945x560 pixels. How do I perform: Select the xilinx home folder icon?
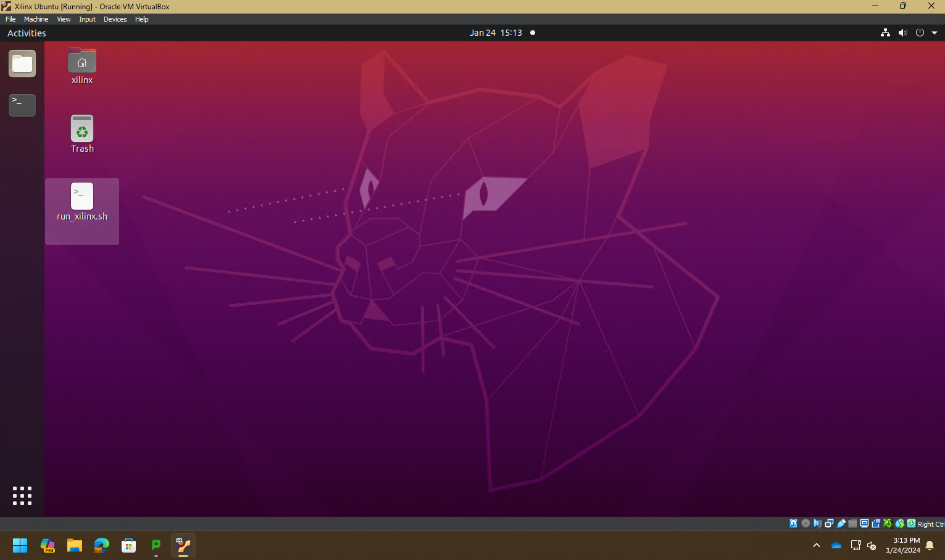(x=82, y=66)
